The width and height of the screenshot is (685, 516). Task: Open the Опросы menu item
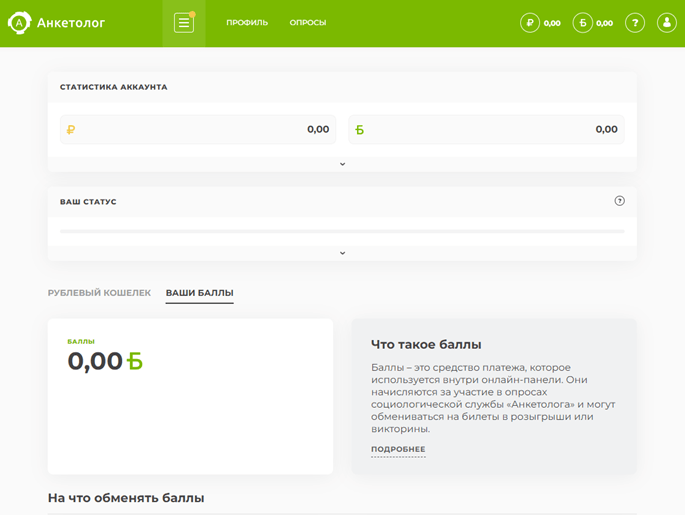[308, 23]
